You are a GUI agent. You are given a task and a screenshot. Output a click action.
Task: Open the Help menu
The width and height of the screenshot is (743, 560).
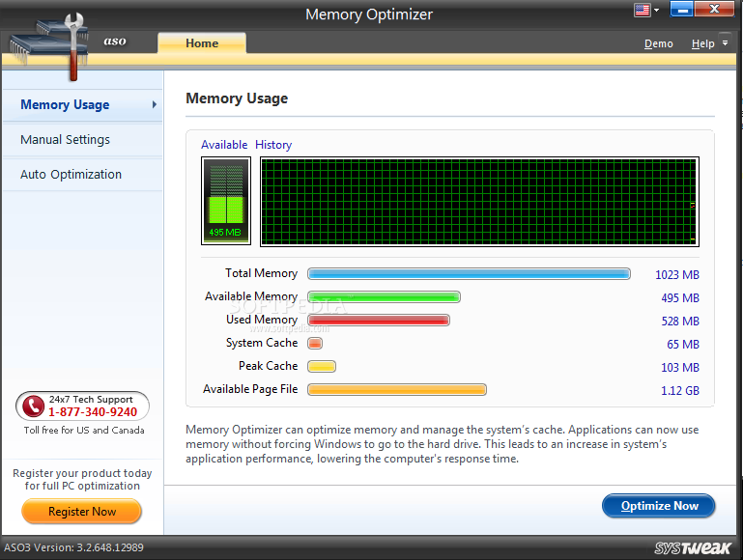(702, 43)
